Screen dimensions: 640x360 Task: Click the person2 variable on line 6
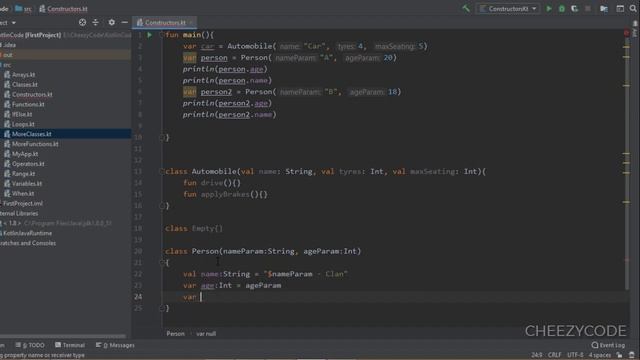216,92
